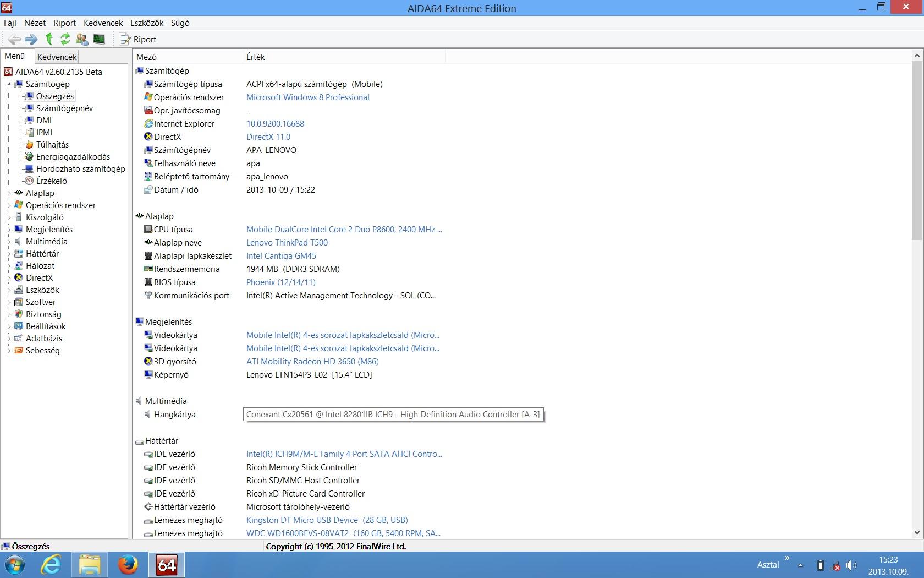This screenshot has width=924, height=578.
Task: Click the Rendszermemória RAM icon
Action: 148,269
